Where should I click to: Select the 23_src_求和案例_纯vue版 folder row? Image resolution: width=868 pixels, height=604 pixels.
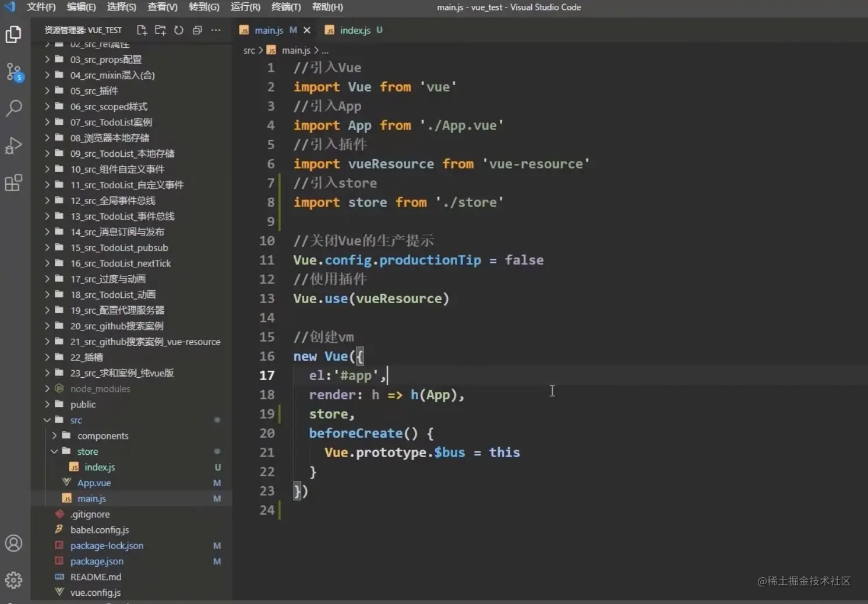click(132, 373)
